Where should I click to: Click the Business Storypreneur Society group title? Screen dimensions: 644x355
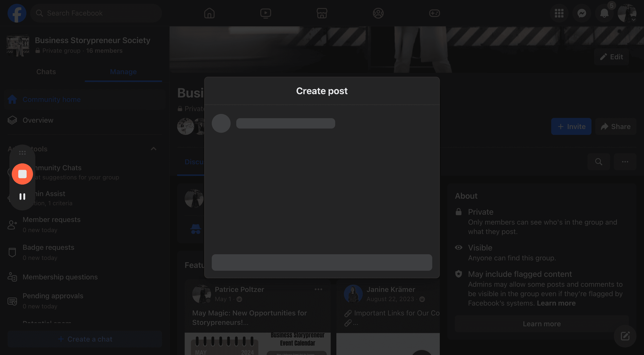[93, 40]
